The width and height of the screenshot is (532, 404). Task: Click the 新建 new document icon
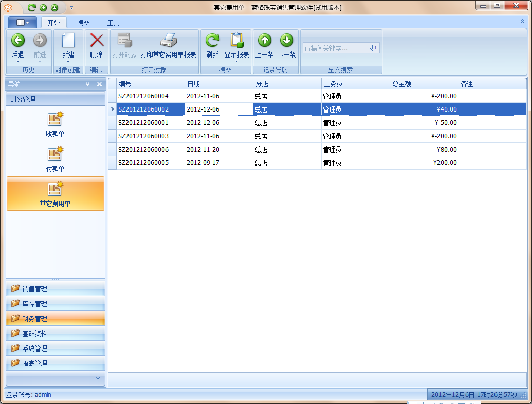click(x=68, y=41)
